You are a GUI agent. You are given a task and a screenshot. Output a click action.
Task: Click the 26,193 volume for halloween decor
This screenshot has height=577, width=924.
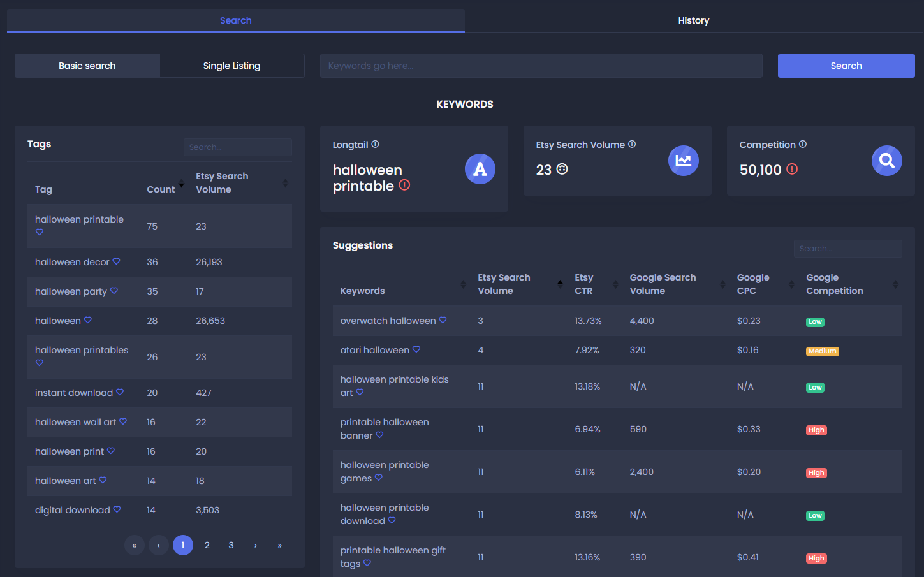(209, 262)
